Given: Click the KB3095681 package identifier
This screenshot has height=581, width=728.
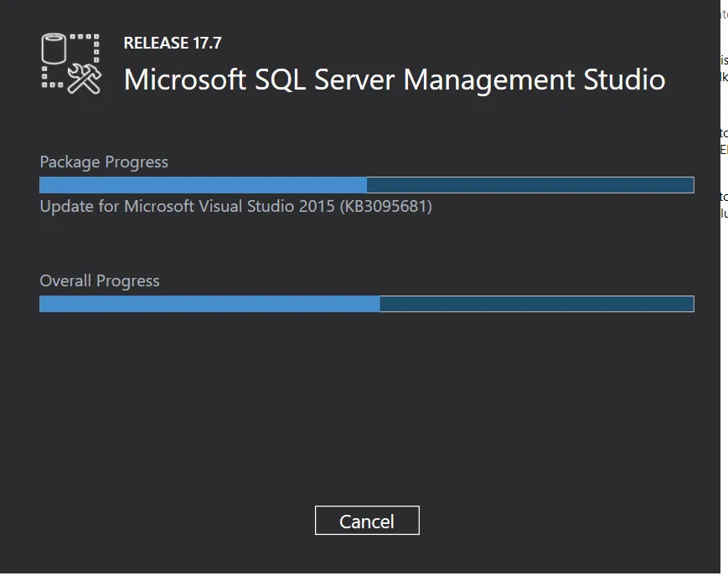Looking at the screenshot, I should pyautogui.click(x=386, y=206).
